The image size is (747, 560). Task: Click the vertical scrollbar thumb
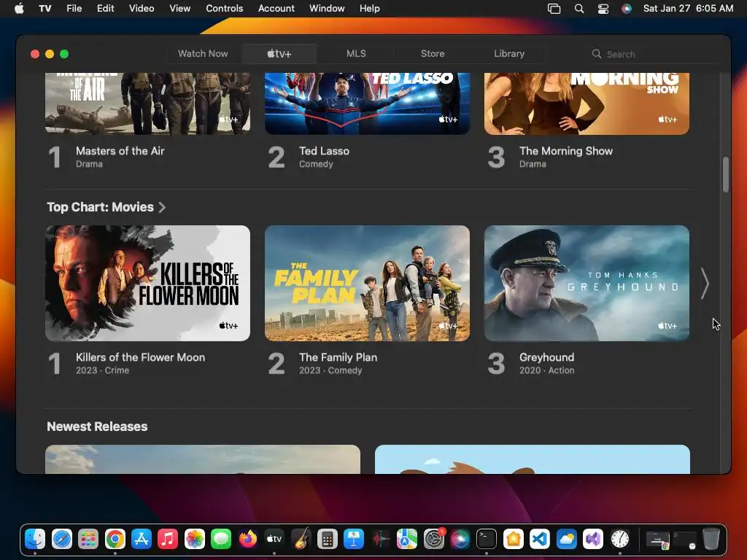(x=726, y=174)
